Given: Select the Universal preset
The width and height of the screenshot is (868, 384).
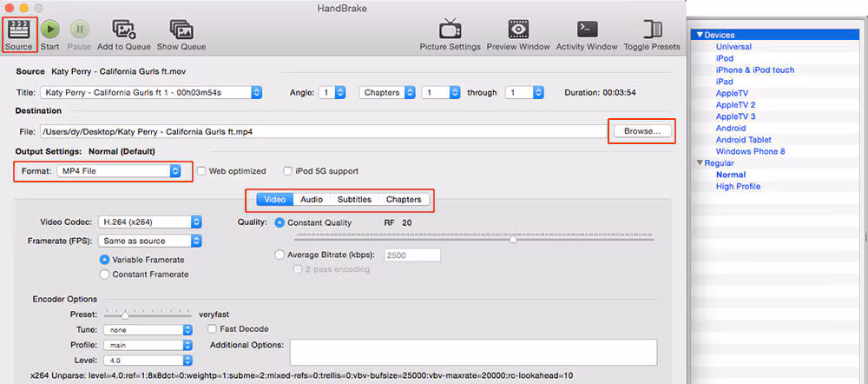Looking at the screenshot, I should 733,47.
